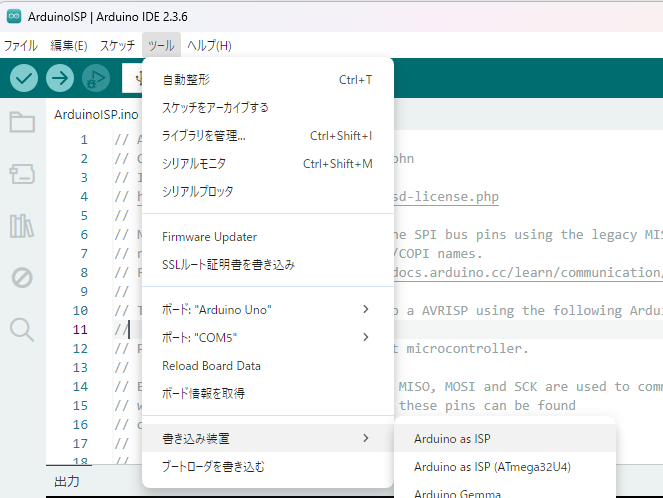Open the Debug panel in sidebar
Image resolution: width=663 pixels, height=498 pixels.
21,277
